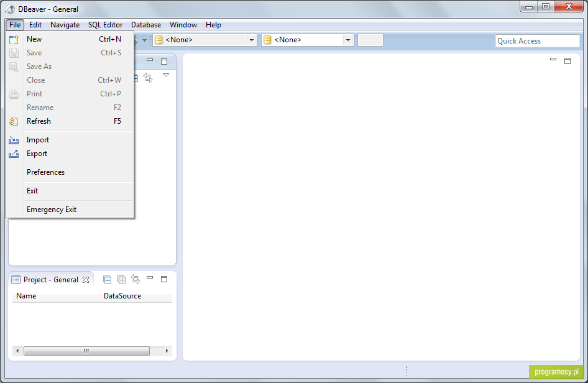Click the Name column header
This screenshot has width=588, height=383.
coord(56,296)
